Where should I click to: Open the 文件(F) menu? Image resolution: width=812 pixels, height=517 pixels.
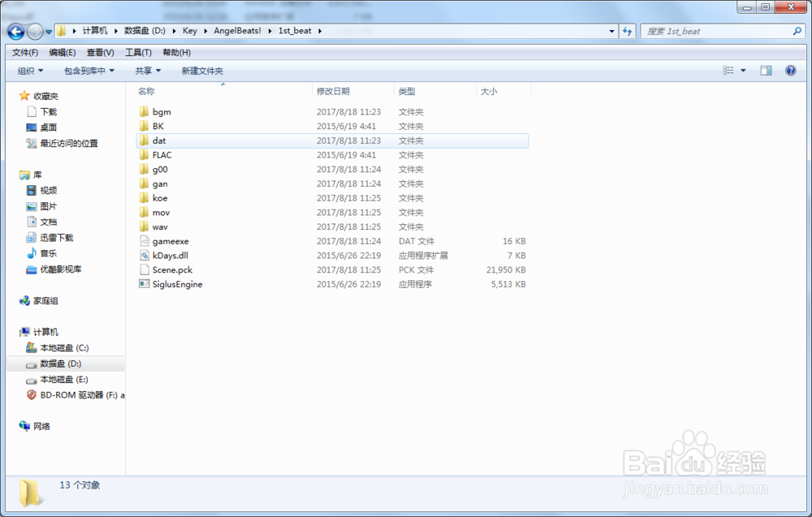point(25,52)
